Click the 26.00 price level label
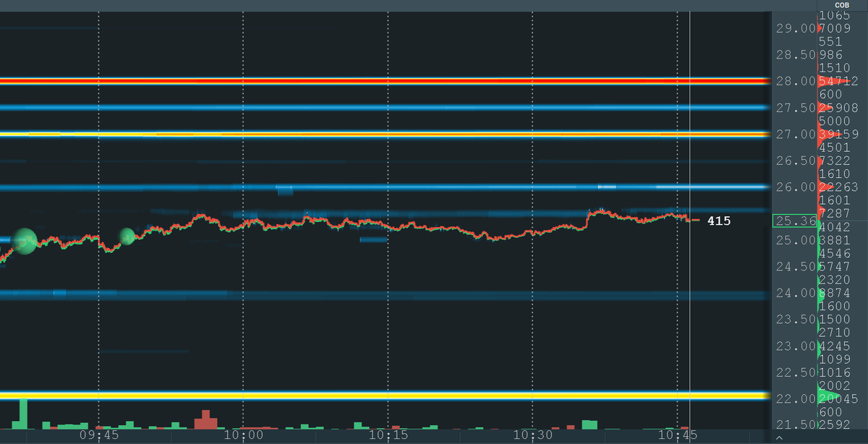 [x=796, y=187]
